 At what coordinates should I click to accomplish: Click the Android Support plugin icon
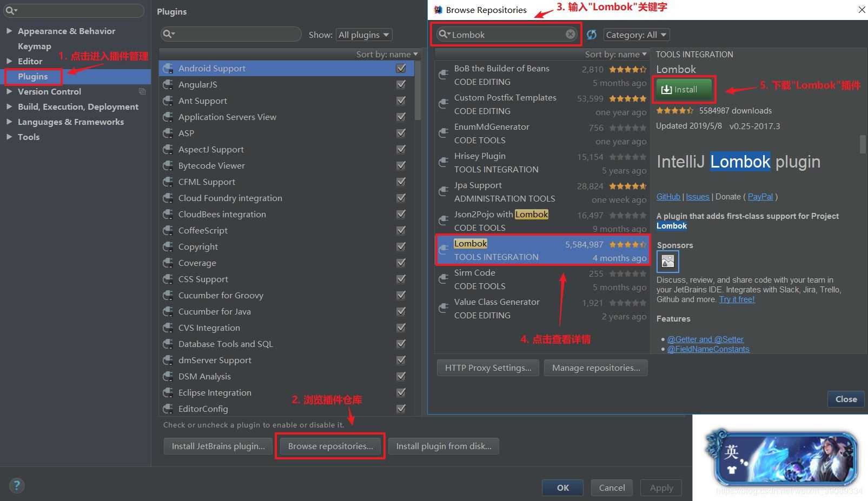tap(168, 69)
